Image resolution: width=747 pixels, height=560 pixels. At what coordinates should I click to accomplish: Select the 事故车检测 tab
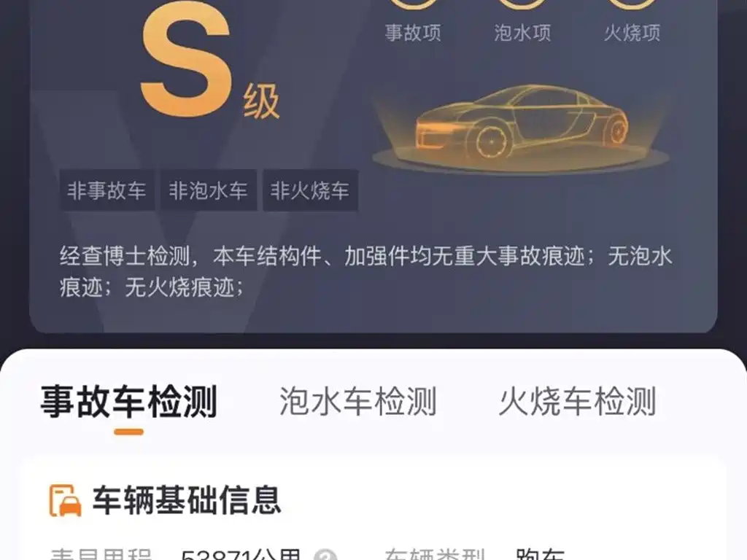[x=128, y=402]
